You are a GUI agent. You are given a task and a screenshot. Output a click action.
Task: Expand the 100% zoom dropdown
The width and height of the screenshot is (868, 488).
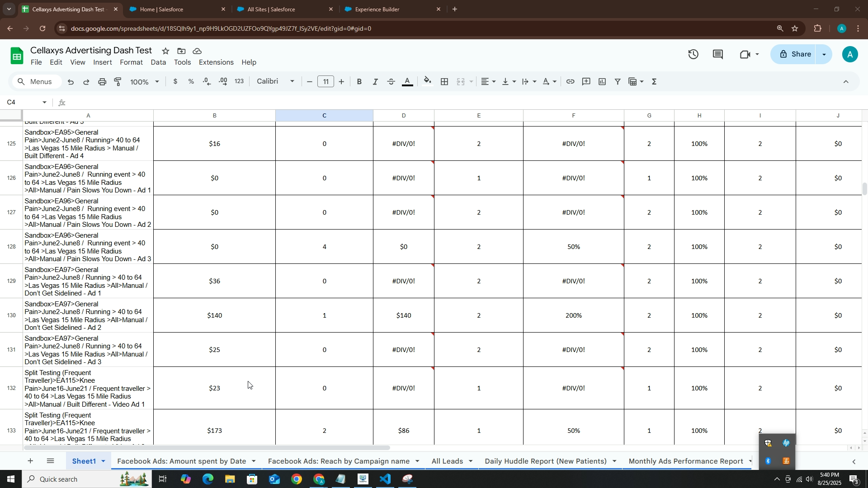click(145, 82)
